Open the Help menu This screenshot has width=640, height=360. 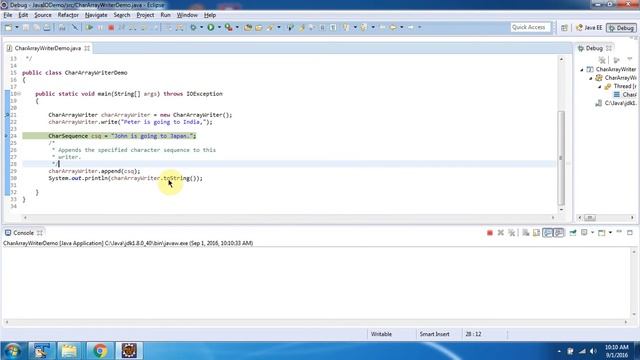tap(210, 15)
